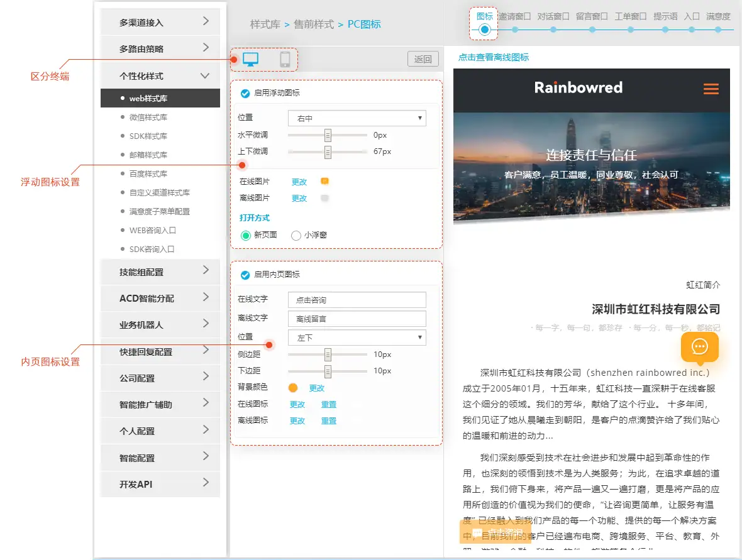The height and width of the screenshot is (560, 742).
Task: Click the orange floating chat icon
Action: tap(699, 347)
